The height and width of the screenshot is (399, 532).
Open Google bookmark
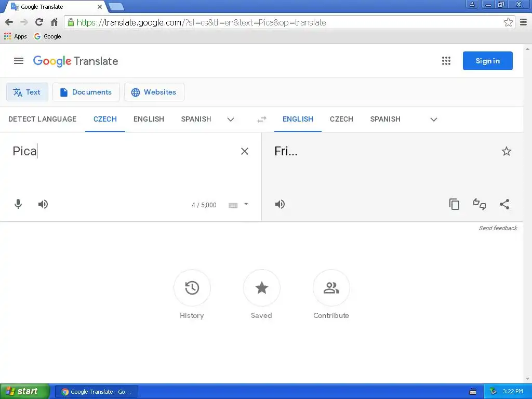click(x=47, y=36)
